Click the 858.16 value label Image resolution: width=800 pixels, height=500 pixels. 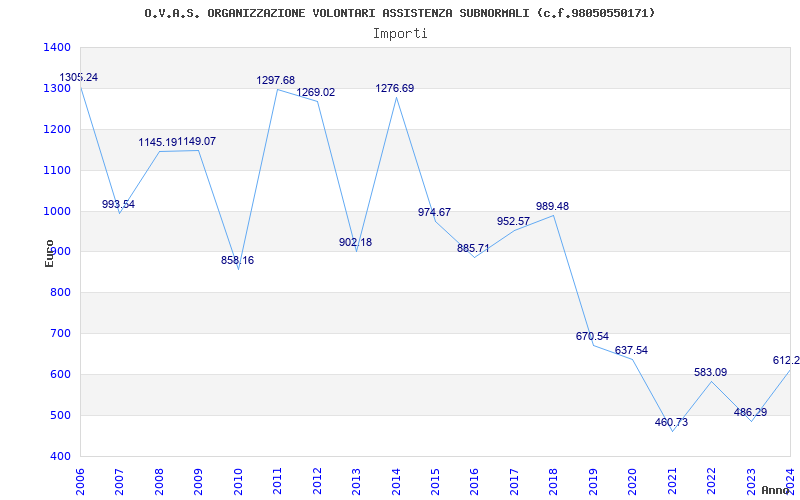[237, 261]
